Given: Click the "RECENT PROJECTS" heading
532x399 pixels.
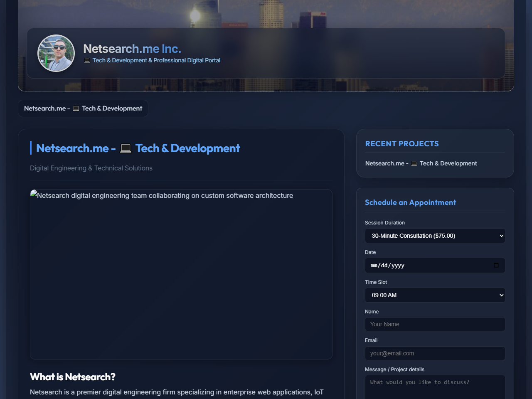Looking at the screenshot, I should [402, 144].
